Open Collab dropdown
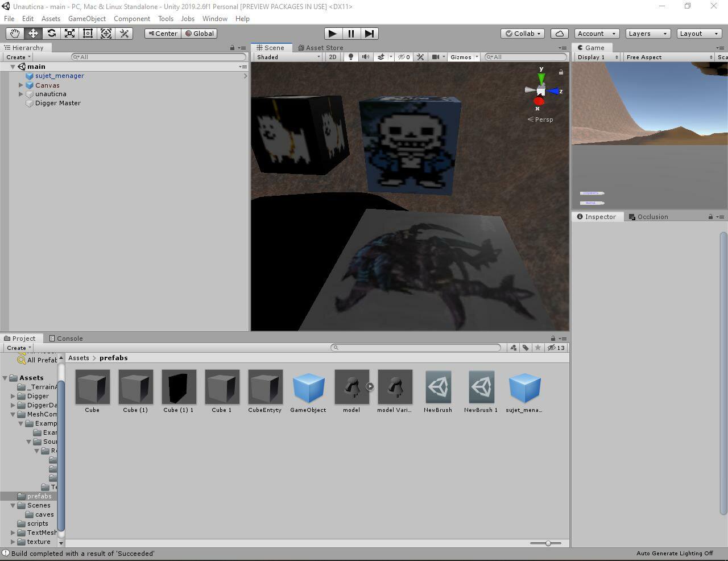The image size is (728, 561). (523, 34)
